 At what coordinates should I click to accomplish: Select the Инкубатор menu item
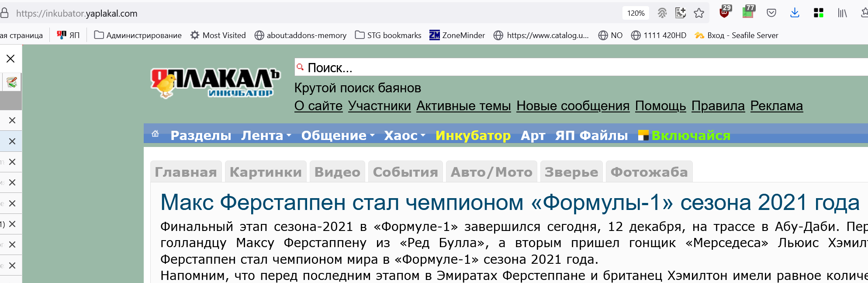point(473,136)
